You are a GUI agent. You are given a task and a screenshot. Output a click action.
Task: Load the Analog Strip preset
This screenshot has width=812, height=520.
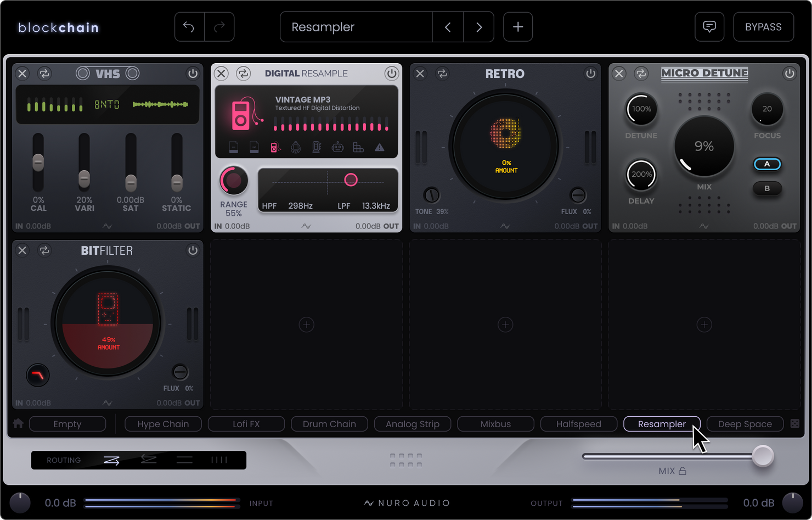(413, 424)
